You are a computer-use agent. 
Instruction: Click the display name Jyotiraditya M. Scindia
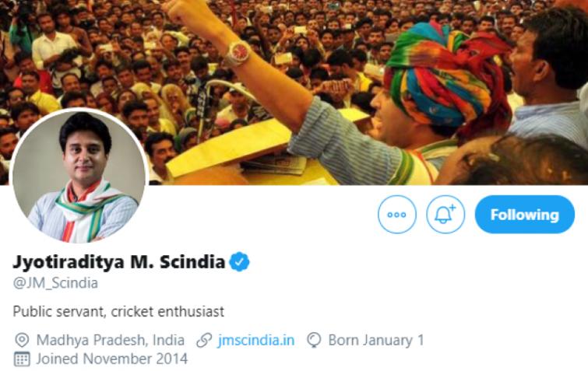[118, 262]
